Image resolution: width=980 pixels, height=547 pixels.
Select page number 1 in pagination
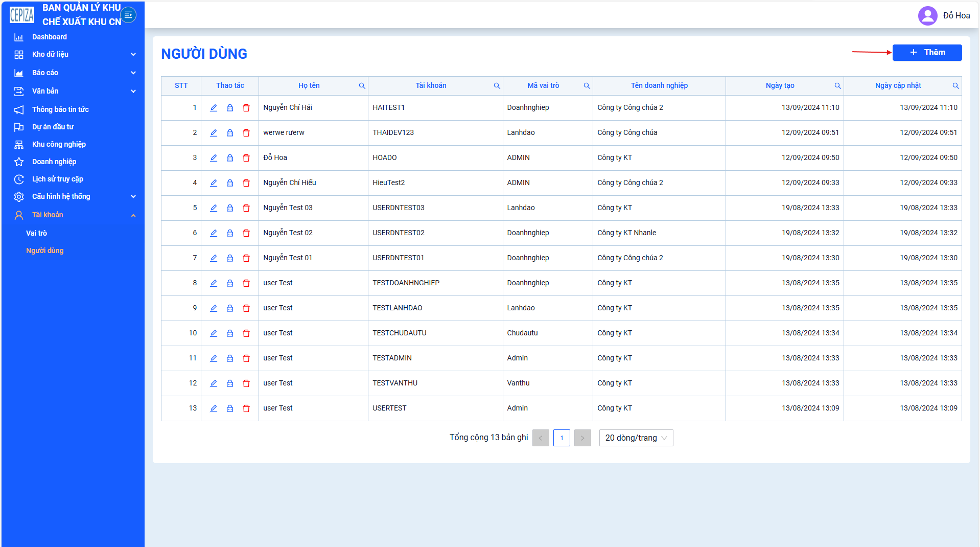[x=562, y=438]
